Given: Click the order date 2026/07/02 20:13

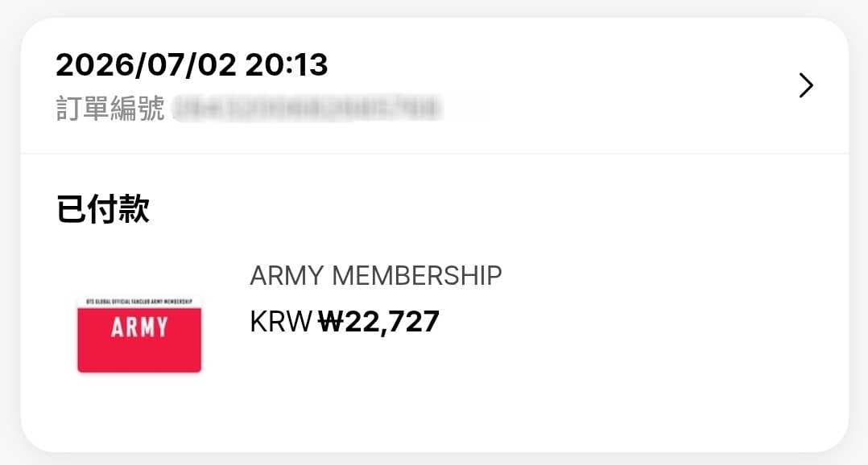Looking at the screenshot, I should pyautogui.click(x=192, y=64).
